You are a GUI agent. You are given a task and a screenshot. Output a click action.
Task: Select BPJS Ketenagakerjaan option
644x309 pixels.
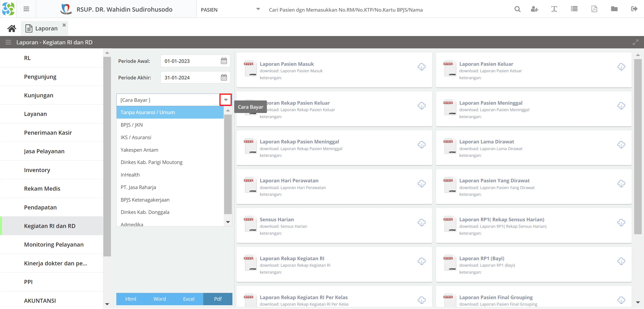point(170,200)
